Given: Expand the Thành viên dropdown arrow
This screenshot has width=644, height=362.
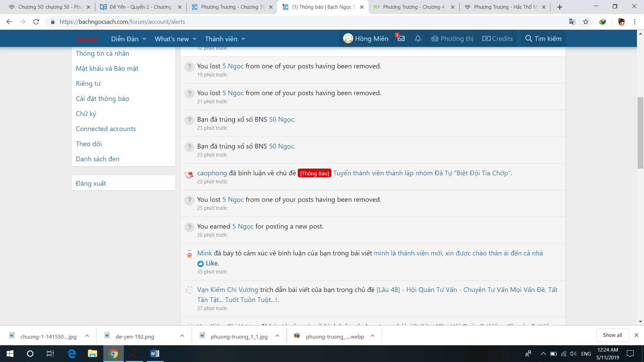Looking at the screenshot, I should (x=243, y=39).
